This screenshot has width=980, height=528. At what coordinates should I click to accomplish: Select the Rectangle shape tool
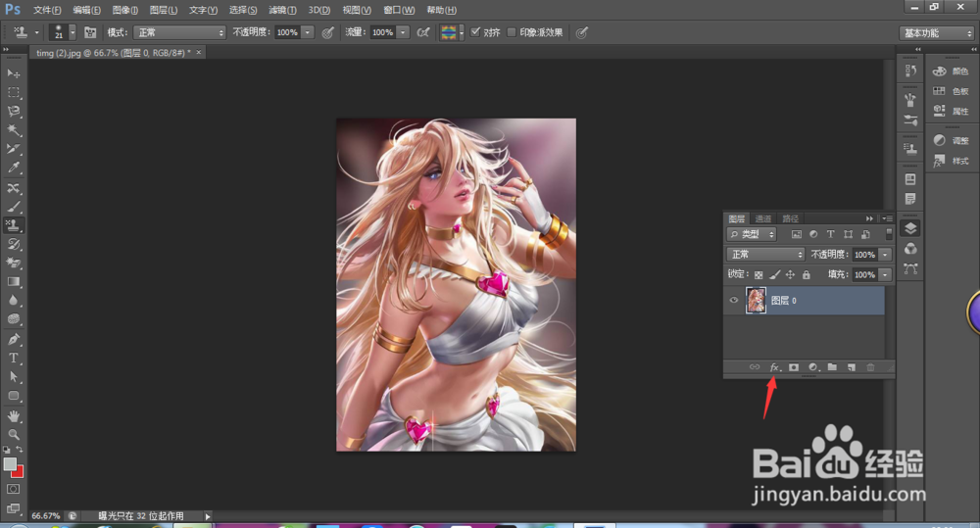[x=13, y=396]
